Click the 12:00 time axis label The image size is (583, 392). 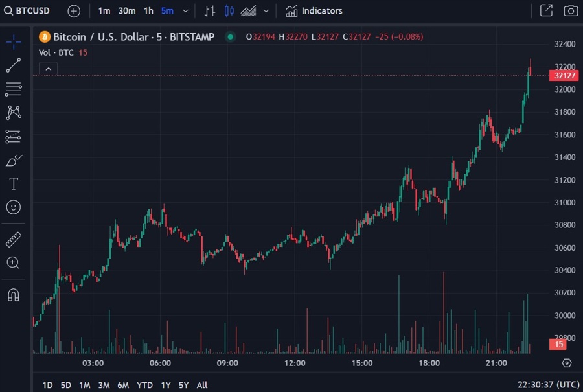tap(295, 363)
